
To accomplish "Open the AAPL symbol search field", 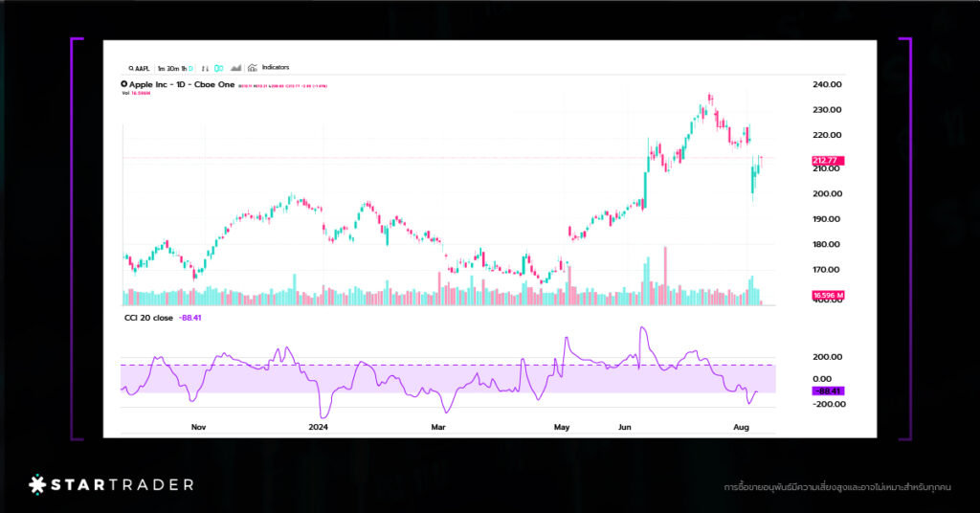I will tap(143, 68).
